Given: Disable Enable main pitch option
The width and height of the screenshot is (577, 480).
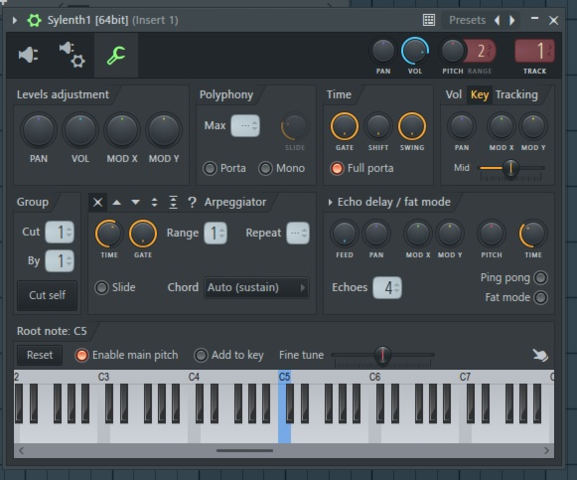Looking at the screenshot, I should point(81,355).
